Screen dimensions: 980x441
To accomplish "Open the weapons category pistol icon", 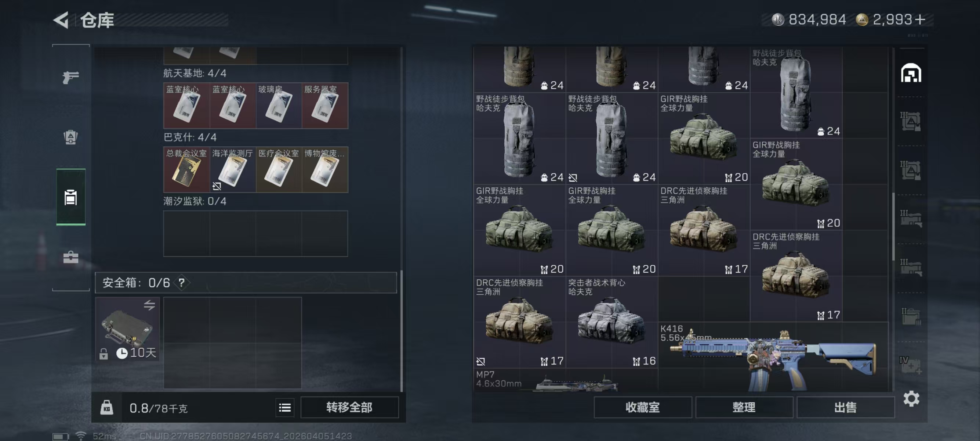I will [71, 77].
